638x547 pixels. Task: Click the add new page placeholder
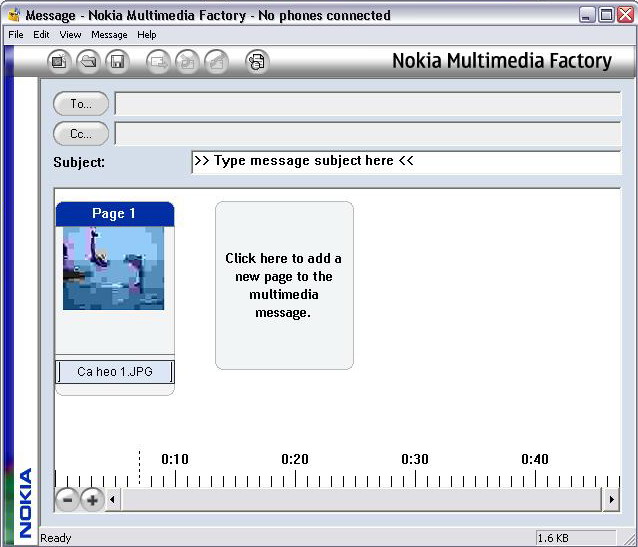(x=284, y=285)
